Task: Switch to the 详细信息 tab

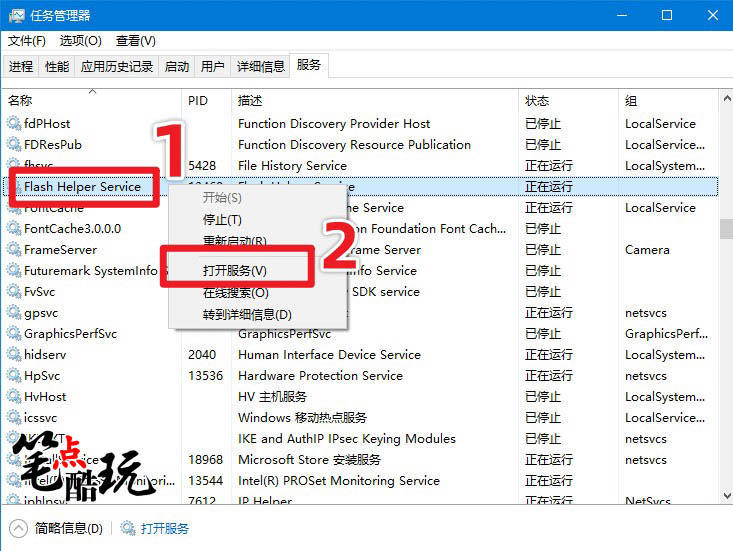Action: point(261,66)
